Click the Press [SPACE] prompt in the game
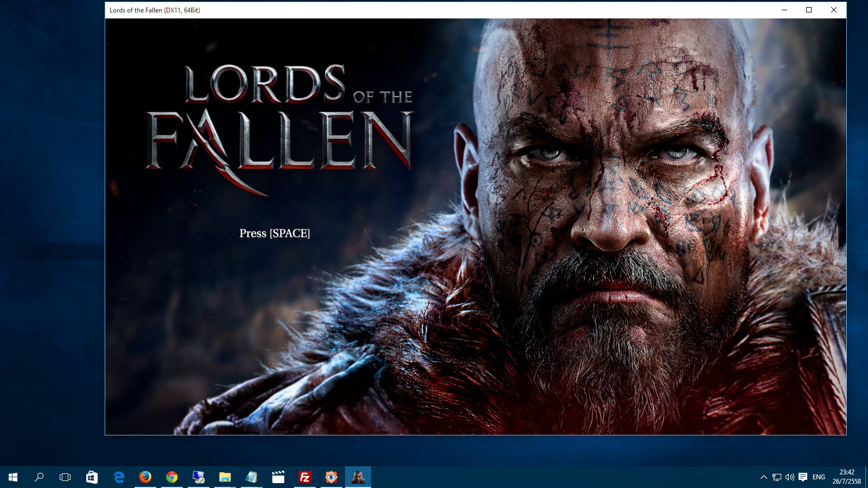This screenshot has height=488, width=868. pyautogui.click(x=275, y=233)
